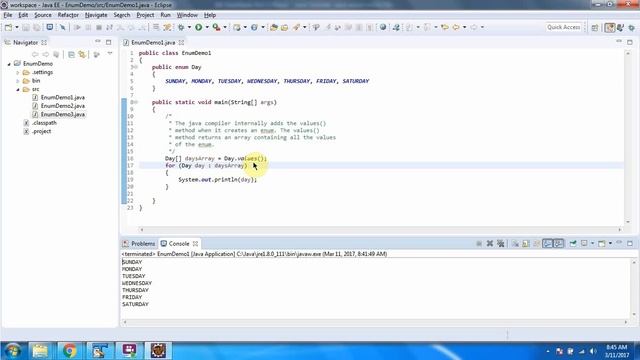Click the Skip All Breakpoints icon

click(x=62, y=27)
